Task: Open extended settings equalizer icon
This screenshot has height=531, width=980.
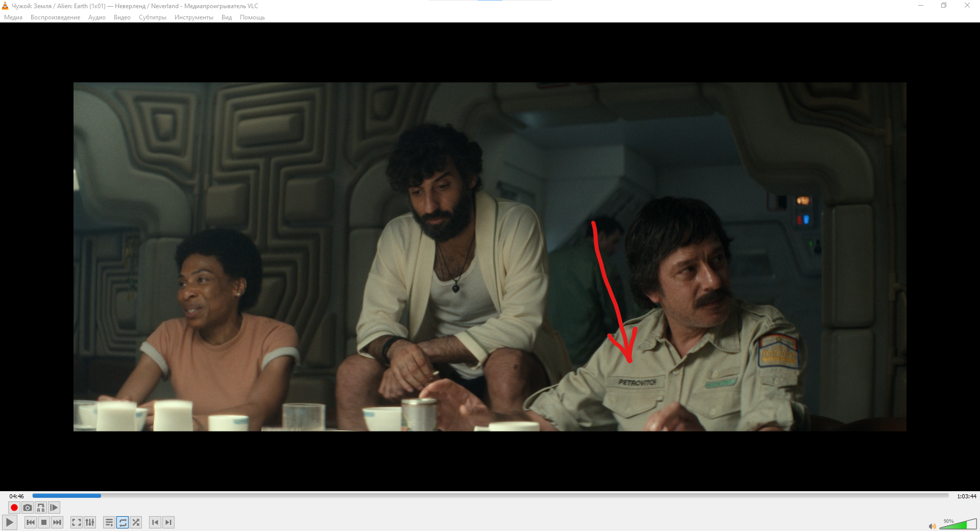Action: click(x=90, y=522)
